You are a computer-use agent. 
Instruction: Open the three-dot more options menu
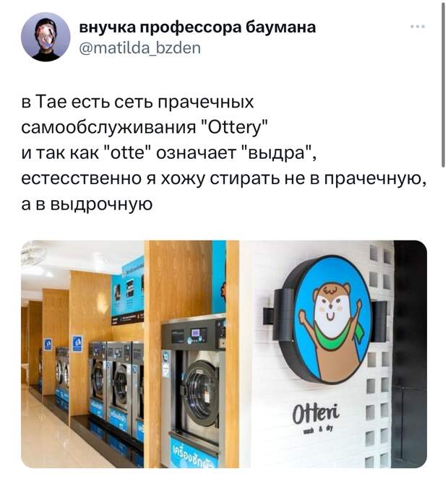point(418,27)
